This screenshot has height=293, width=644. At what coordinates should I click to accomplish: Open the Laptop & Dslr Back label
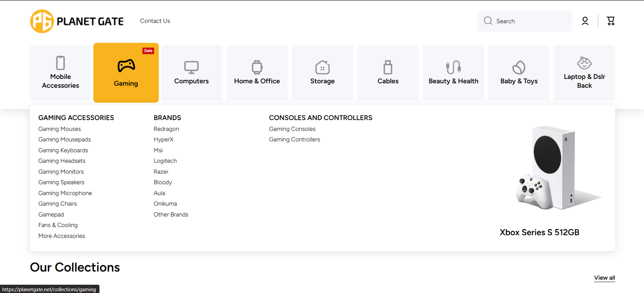tap(584, 81)
